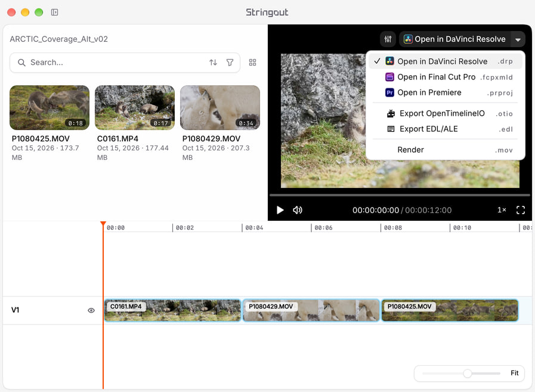This screenshot has height=392, width=535.
Task: Click the preview playback progress bar
Action: [400, 195]
